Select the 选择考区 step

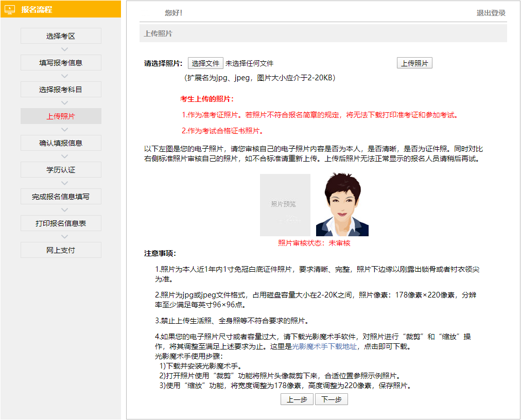coord(61,36)
